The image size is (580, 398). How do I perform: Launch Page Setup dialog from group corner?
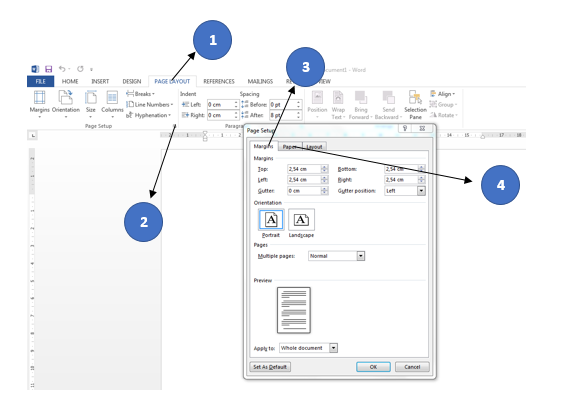pos(175,126)
